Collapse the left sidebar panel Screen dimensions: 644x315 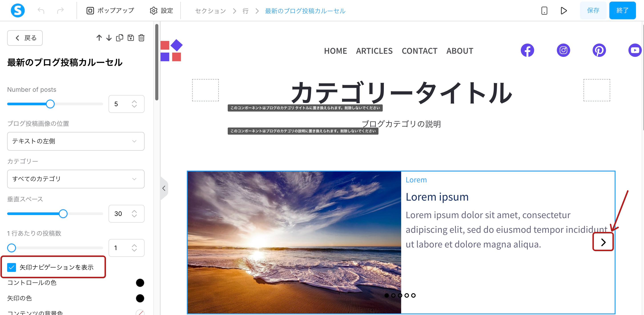tap(164, 188)
